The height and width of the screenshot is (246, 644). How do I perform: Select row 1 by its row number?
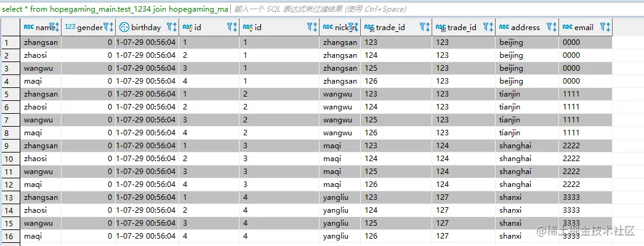(10, 42)
